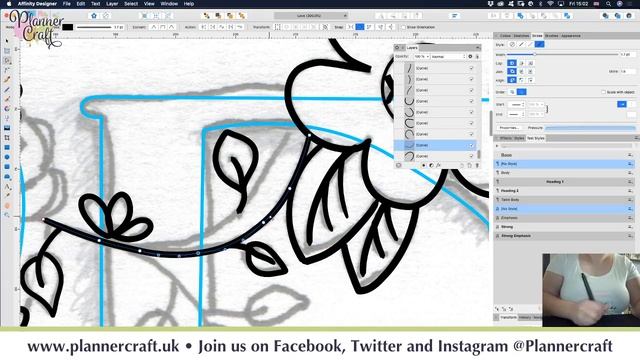Set the highlighted Order option in Stroke panel

[x=521, y=92]
